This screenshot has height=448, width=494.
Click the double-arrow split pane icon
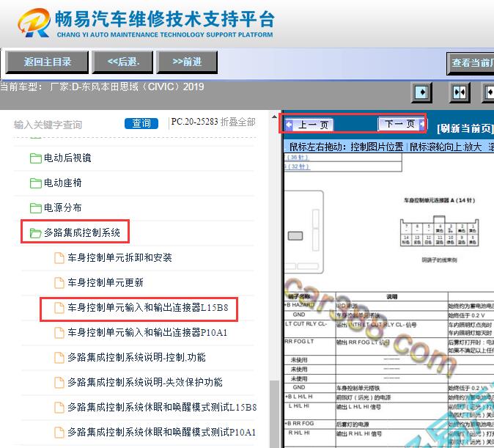460,92
